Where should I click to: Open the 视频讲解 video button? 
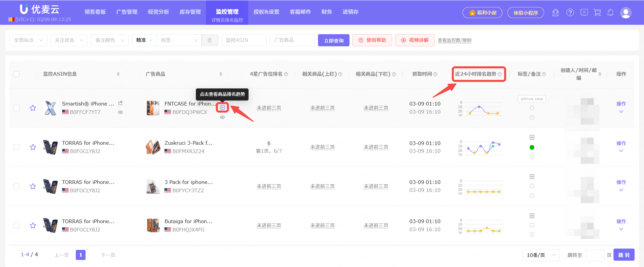tap(415, 40)
